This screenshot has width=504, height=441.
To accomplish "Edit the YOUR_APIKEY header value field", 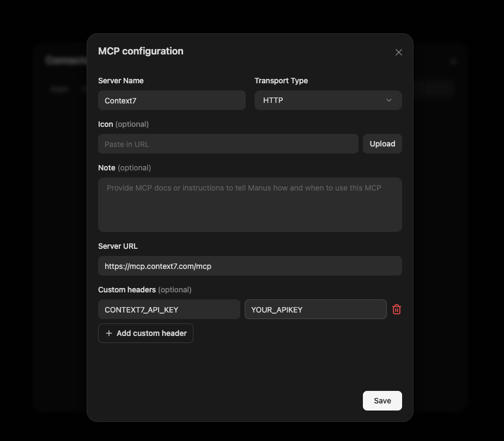I will point(315,309).
